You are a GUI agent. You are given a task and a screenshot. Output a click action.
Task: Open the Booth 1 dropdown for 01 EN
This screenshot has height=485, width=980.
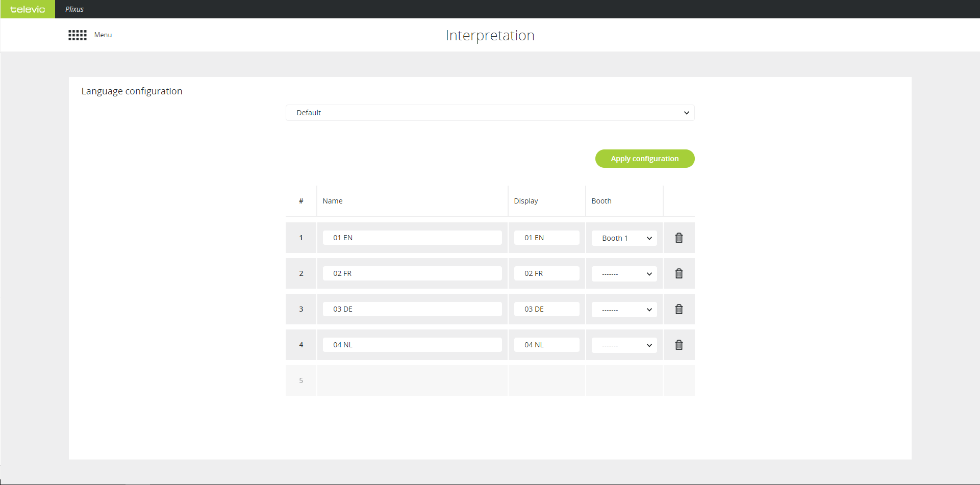point(624,238)
